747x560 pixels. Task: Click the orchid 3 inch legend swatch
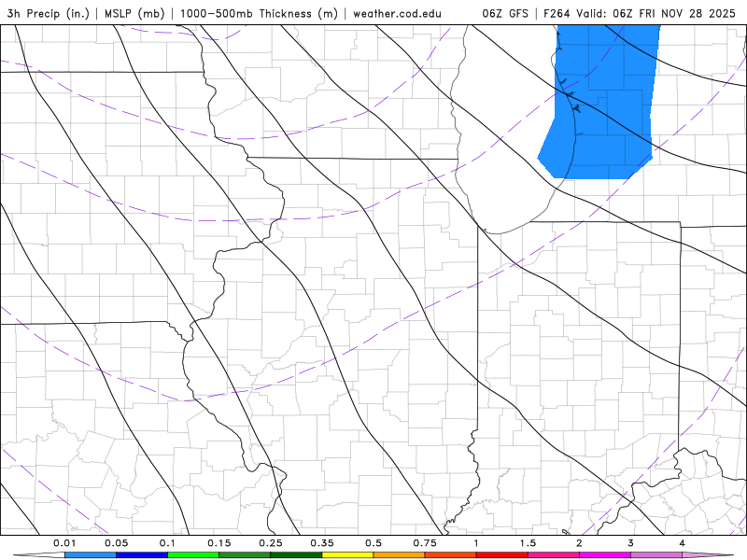(656, 555)
